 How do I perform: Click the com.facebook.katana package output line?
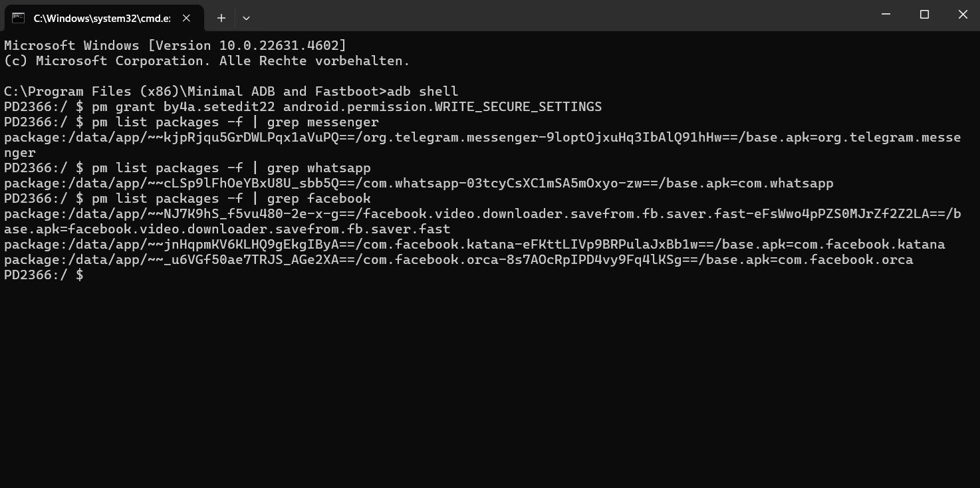point(474,245)
